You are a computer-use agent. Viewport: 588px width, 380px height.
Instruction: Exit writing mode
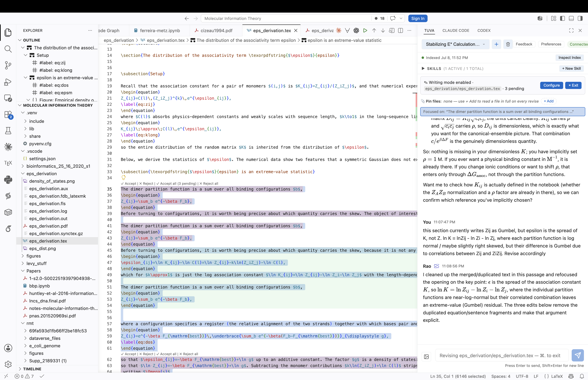tap(573, 85)
